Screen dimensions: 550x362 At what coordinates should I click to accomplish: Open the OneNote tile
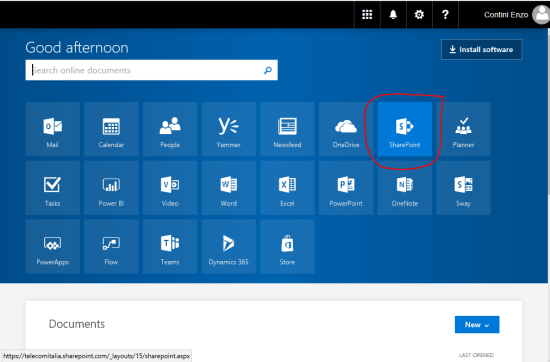click(405, 188)
